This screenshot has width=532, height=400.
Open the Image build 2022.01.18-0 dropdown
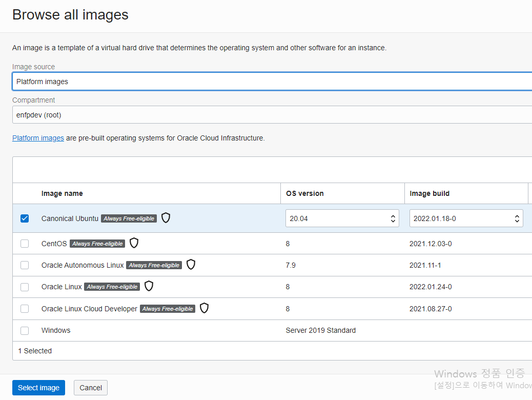point(466,218)
